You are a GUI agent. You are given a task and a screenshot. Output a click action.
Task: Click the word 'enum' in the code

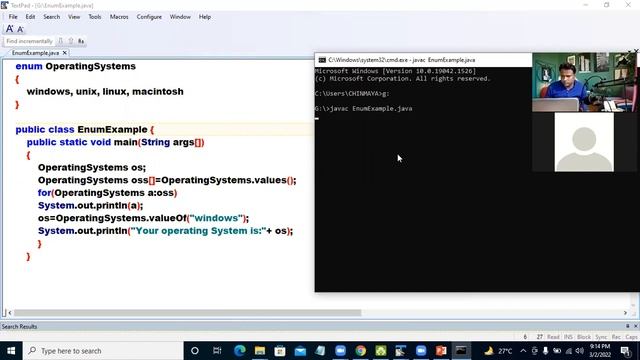(29, 66)
